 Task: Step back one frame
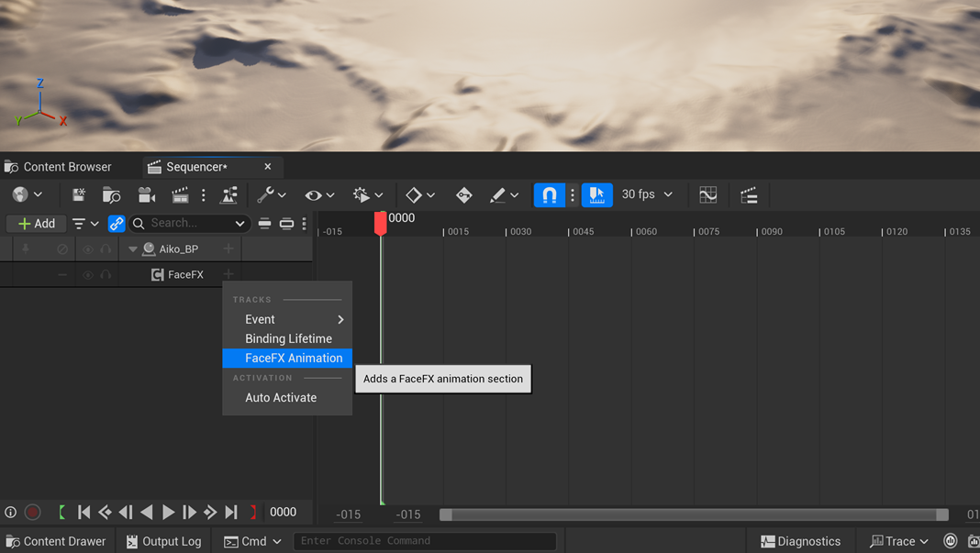pos(126,513)
